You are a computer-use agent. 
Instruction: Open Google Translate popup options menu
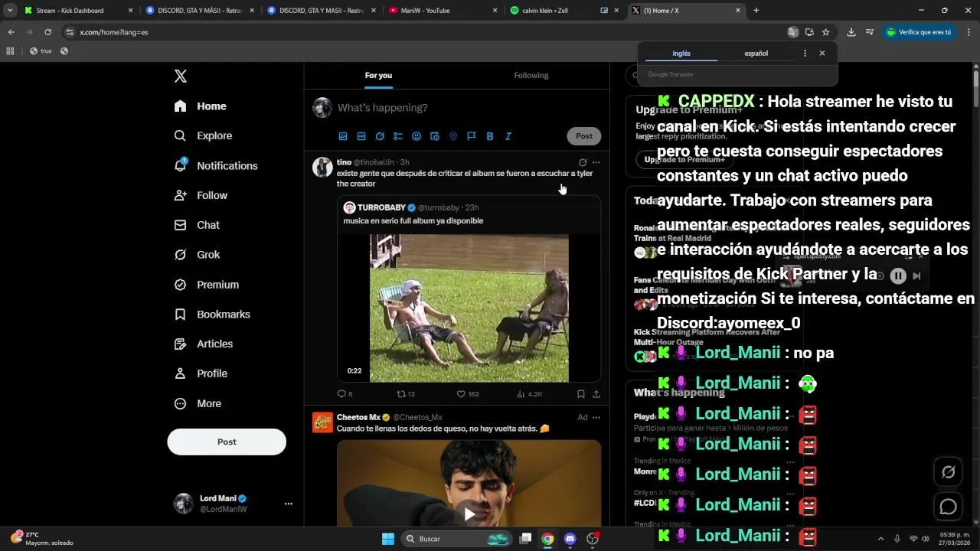(x=805, y=54)
